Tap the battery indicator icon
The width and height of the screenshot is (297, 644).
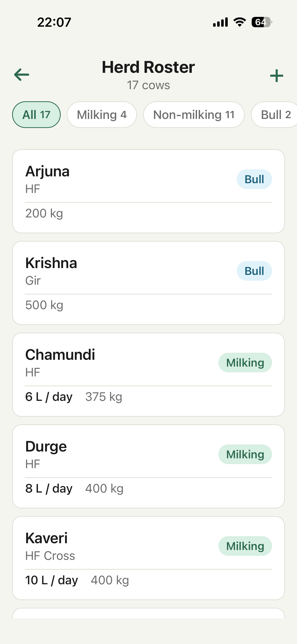(261, 22)
